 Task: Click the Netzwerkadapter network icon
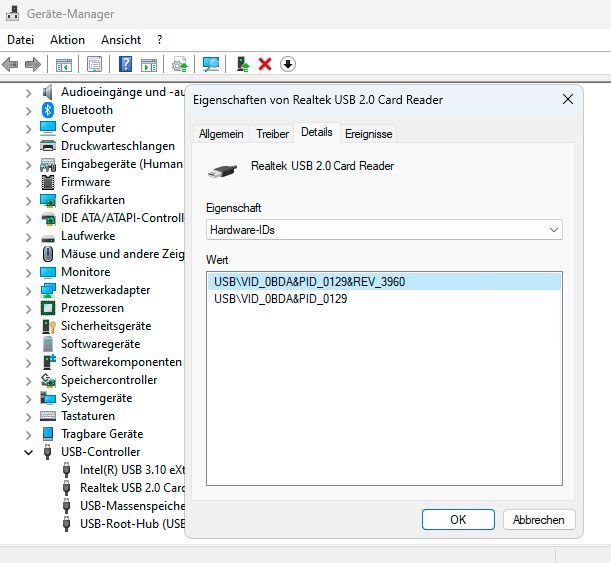[48, 290]
